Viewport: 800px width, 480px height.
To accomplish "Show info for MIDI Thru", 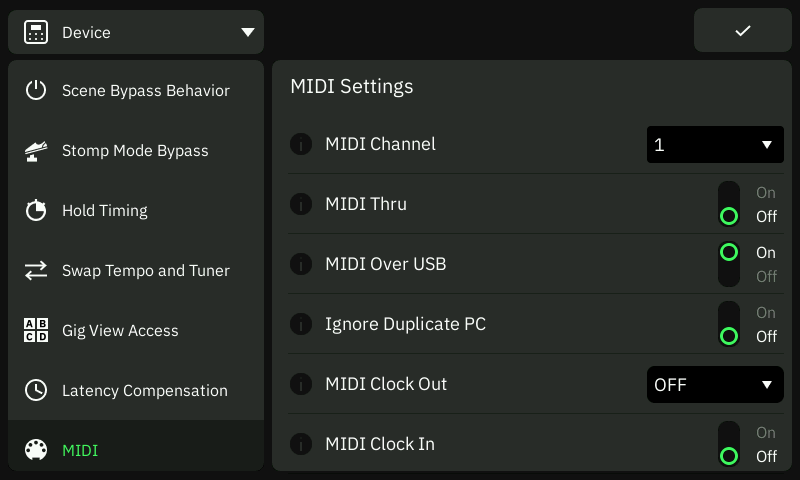I will pyautogui.click(x=301, y=204).
